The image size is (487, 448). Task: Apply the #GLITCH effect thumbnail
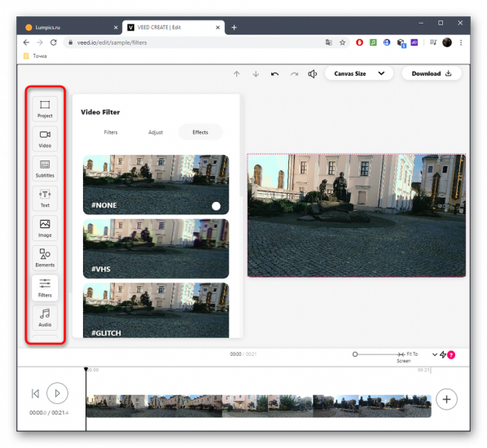(x=156, y=310)
